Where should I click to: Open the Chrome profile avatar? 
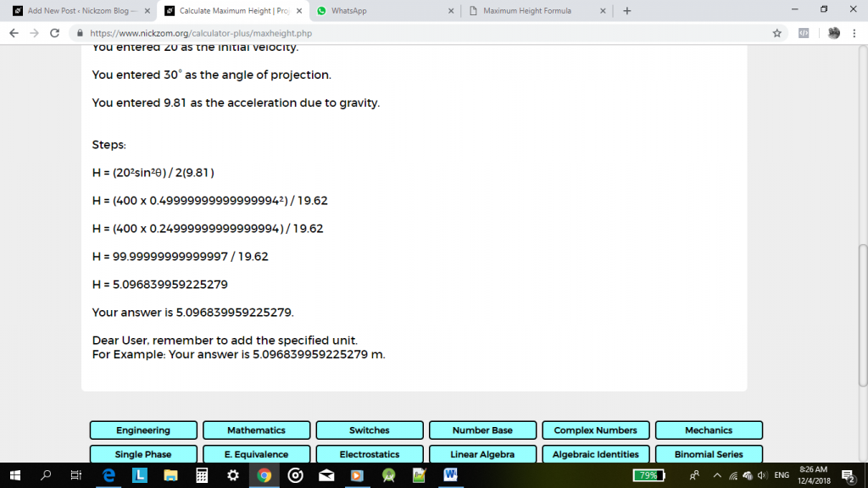pos(834,33)
